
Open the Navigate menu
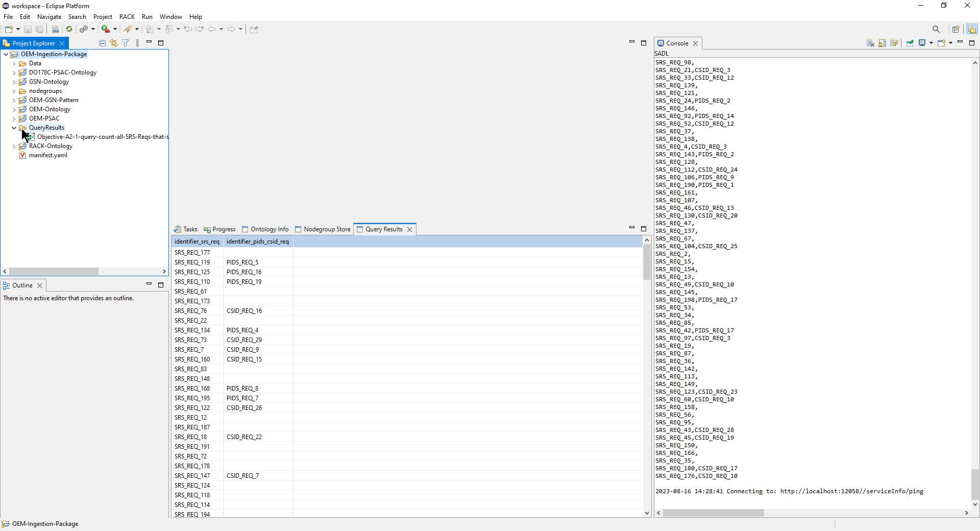point(49,17)
